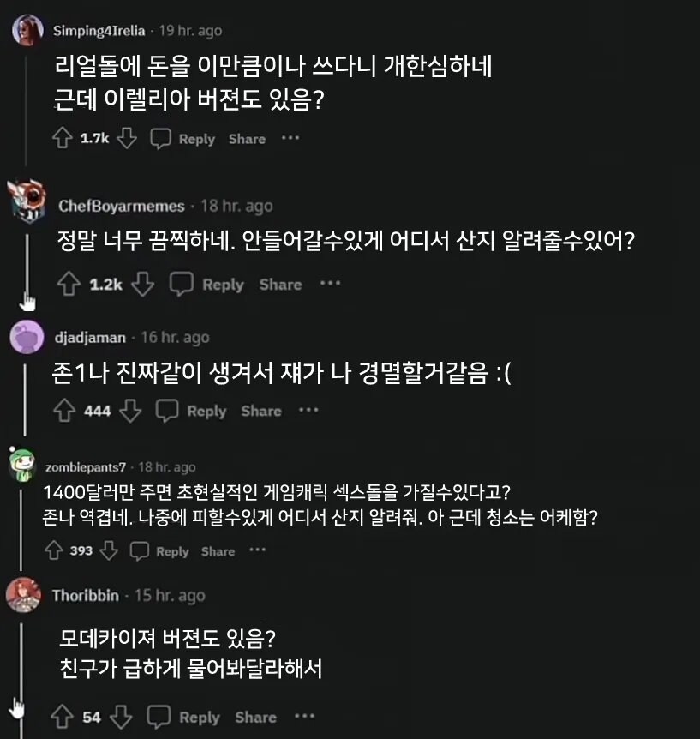Toggle downvote on Thoribbin's comment
700x739 pixels.
point(121,717)
